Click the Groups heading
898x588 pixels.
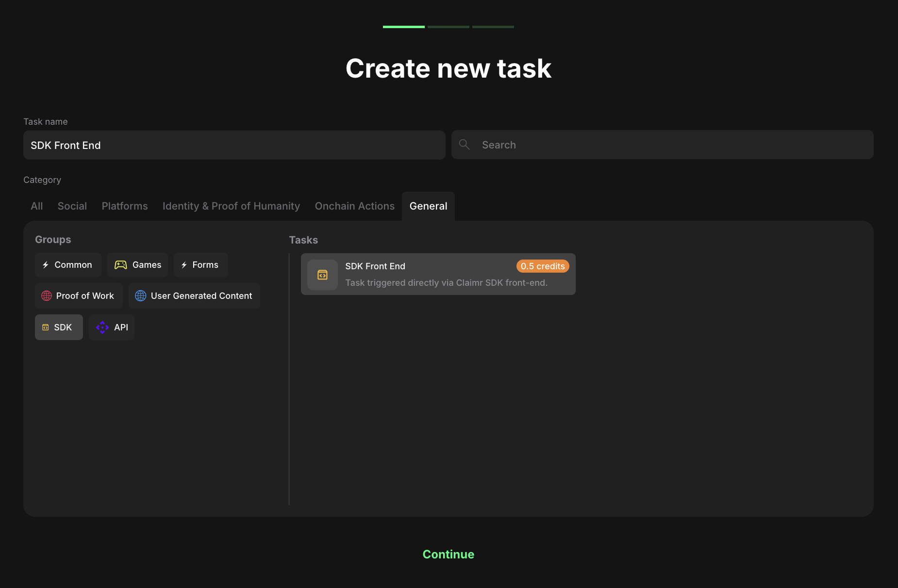pyautogui.click(x=53, y=240)
